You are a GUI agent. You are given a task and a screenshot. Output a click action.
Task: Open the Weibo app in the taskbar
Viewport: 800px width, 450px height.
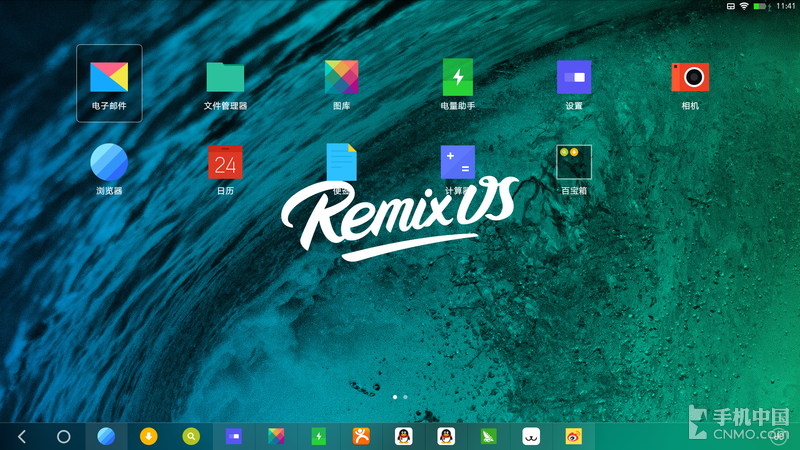(573, 437)
